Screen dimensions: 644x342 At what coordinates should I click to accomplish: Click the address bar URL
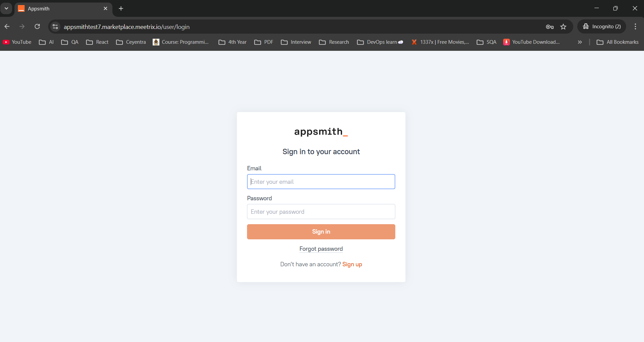pos(127,27)
